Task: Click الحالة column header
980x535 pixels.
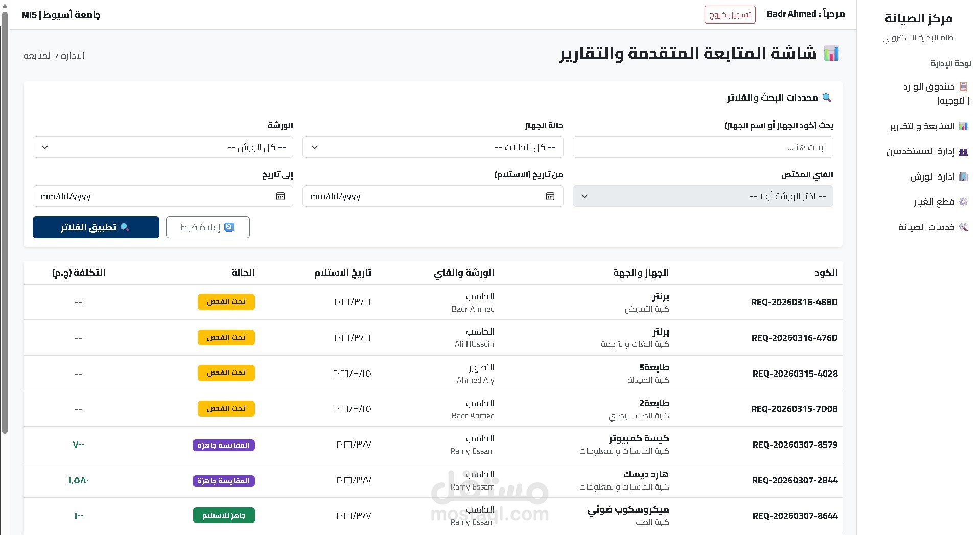Action: (x=243, y=273)
